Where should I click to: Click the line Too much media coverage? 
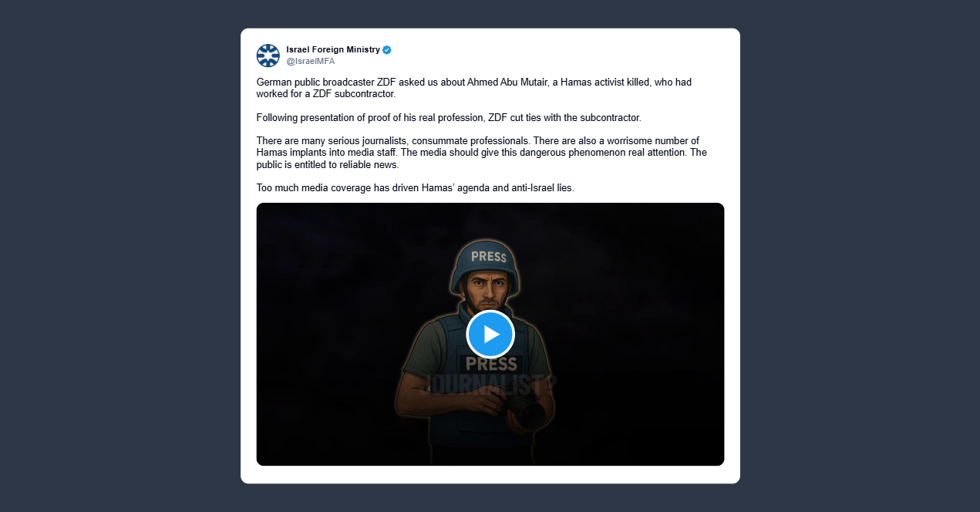[x=416, y=188]
